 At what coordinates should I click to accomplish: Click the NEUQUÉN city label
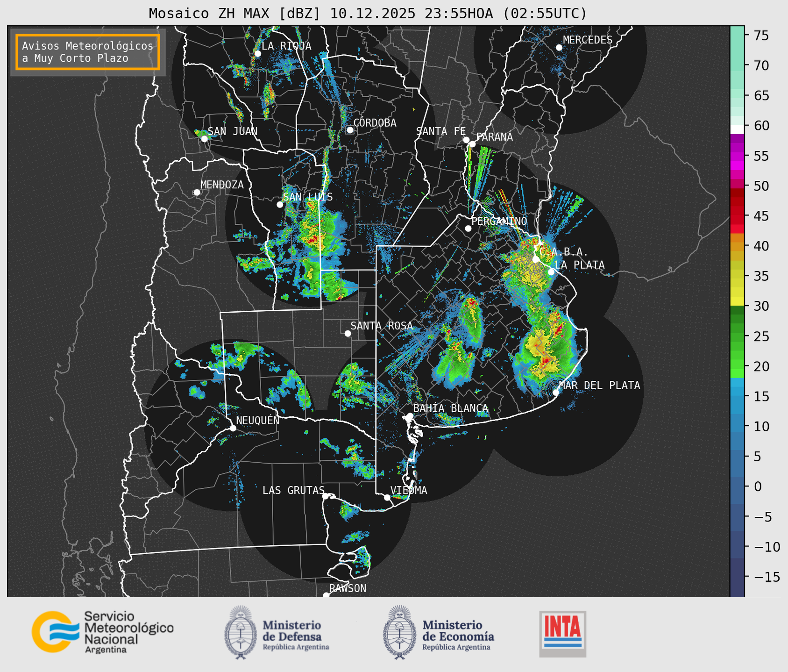click(258, 420)
